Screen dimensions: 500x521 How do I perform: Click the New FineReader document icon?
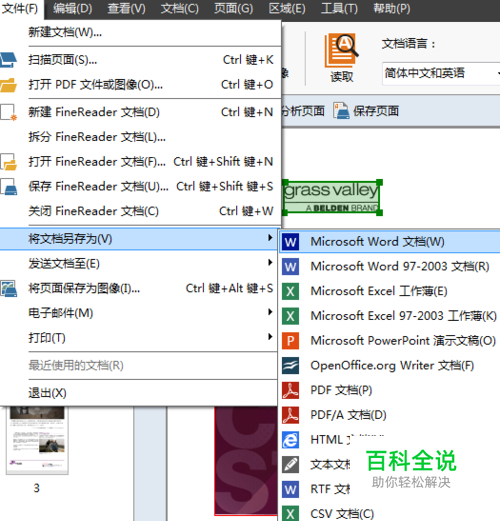[x=8, y=112]
